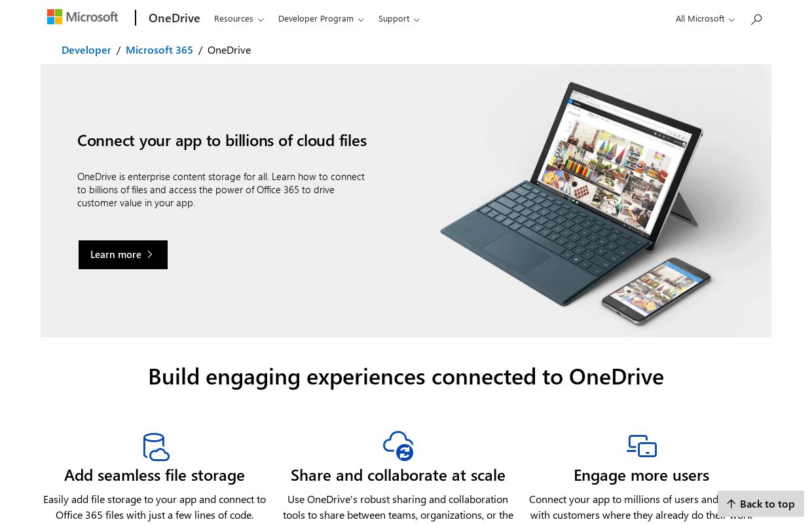Viewport: 812px width, 524px height.
Task: Open the All Microsoft menu
Action: pos(705,19)
